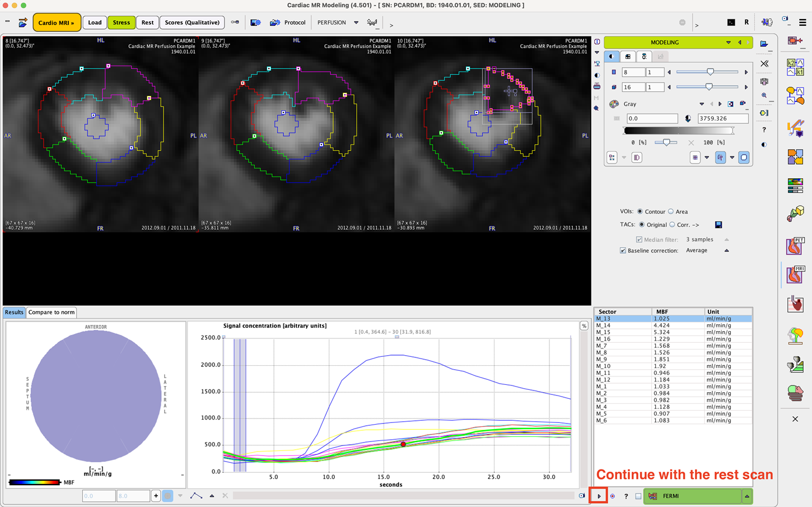Expand the FERMI model selection arrow

[747, 496]
